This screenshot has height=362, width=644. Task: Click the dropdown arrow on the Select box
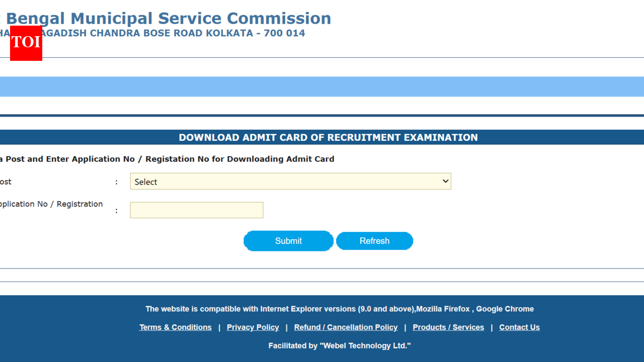pos(445,181)
